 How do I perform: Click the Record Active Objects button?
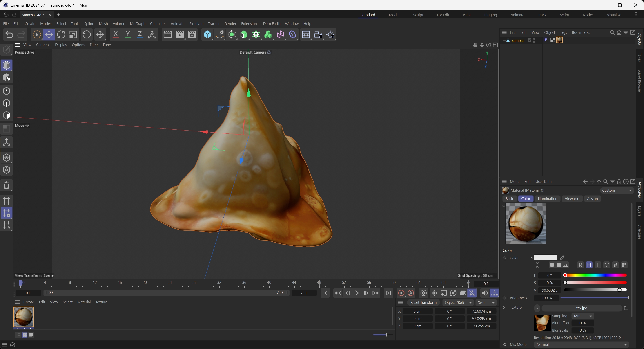pyautogui.click(x=401, y=293)
